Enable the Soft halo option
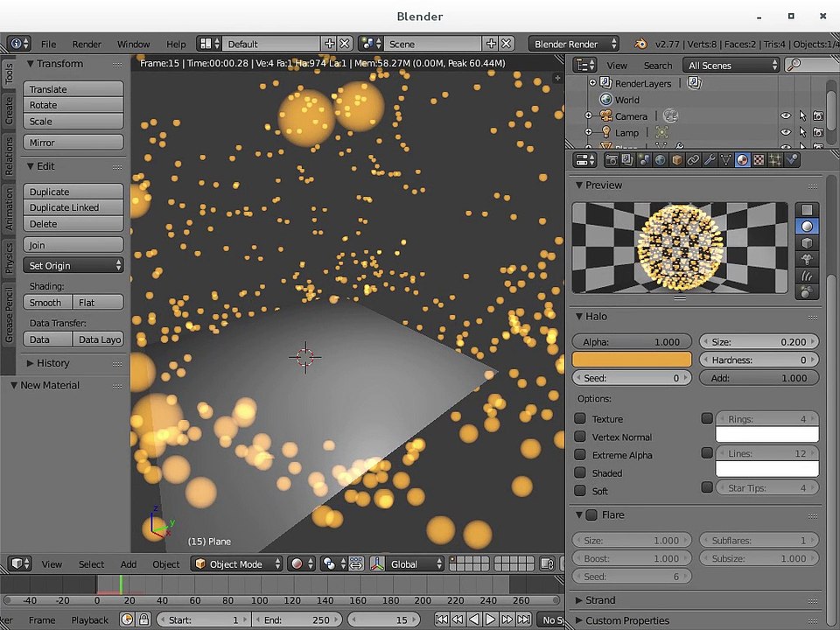The height and width of the screenshot is (630, 840). (579, 491)
